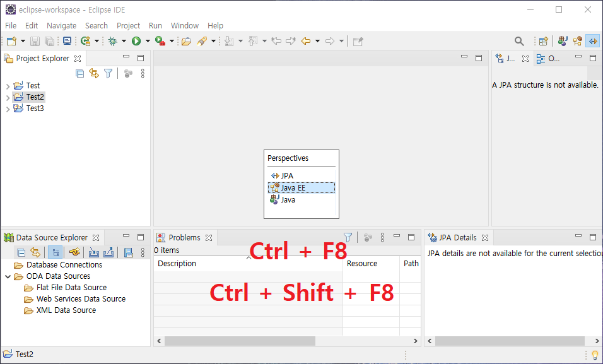Collapse All in Project Explorer
This screenshot has width=603, height=364.
pos(79,73)
